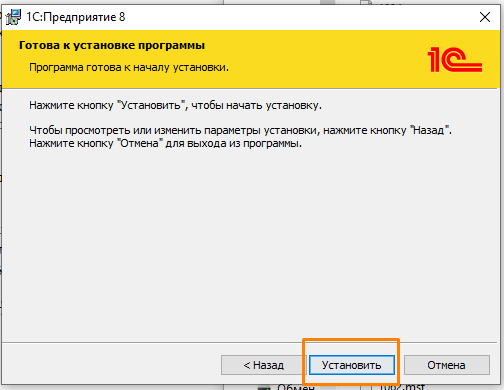
Task: Cancel the installer via Отмена button
Action: 447,365
